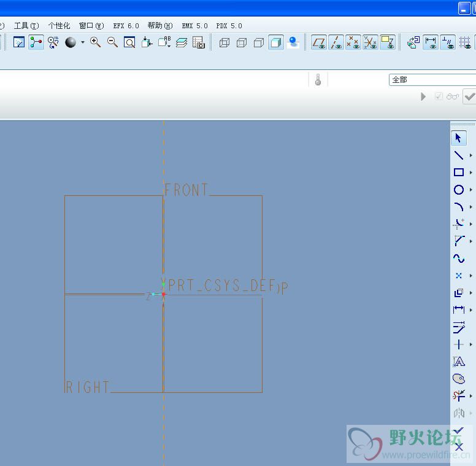Select the Rectangle sketch tool
The width and height of the screenshot is (476, 466).
click(458, 173)
